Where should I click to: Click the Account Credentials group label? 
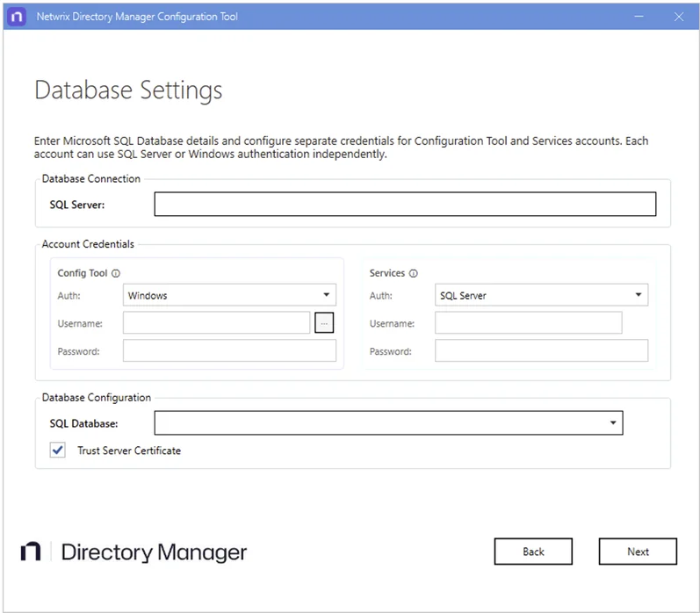pyautogui.click(x=88, y=244)
